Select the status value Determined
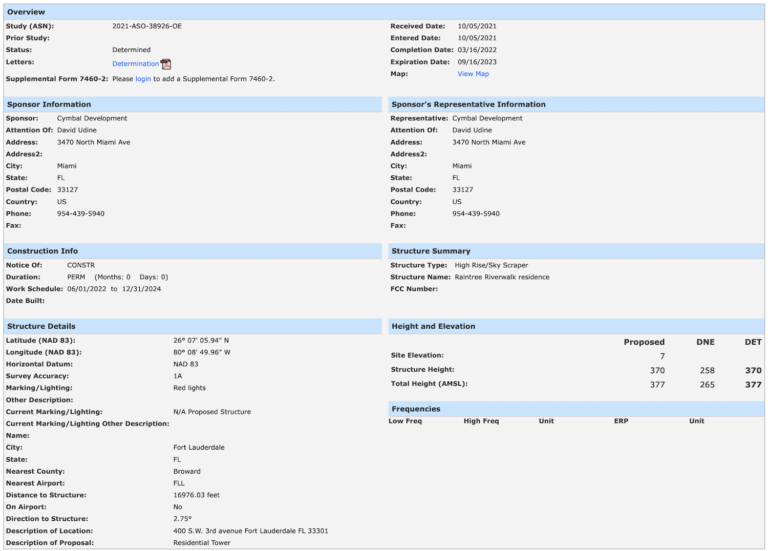The image size is (768, 551). point(131,49)
